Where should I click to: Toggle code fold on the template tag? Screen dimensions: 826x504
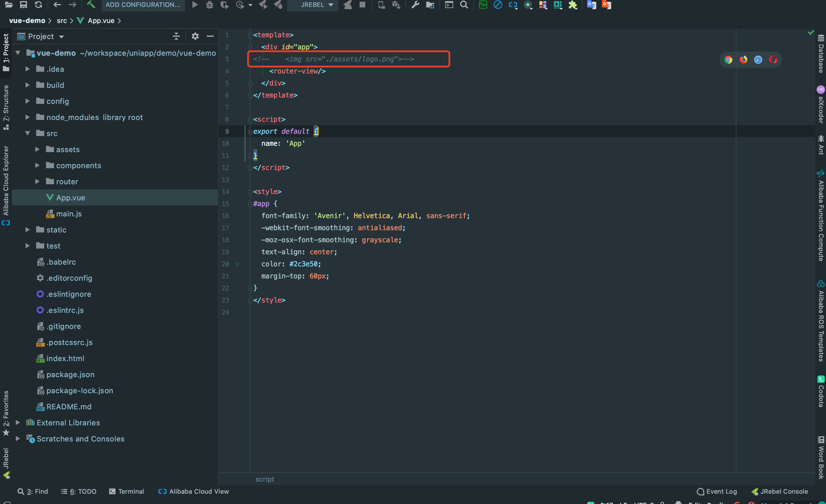(250, 35)
